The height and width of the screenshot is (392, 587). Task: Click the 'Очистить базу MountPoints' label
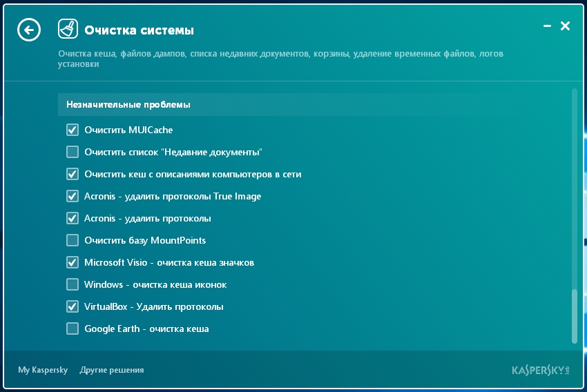145,240
